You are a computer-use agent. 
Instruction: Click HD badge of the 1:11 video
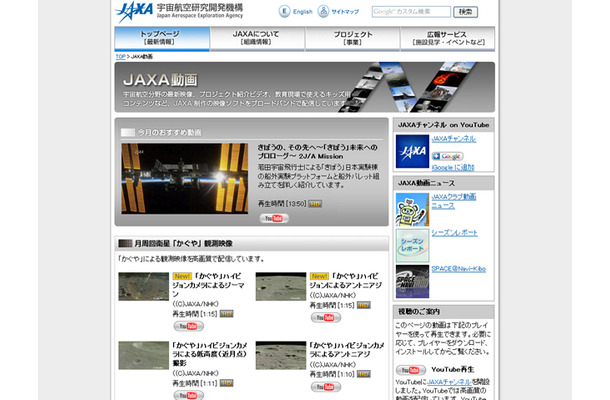(x=226, y=383)
